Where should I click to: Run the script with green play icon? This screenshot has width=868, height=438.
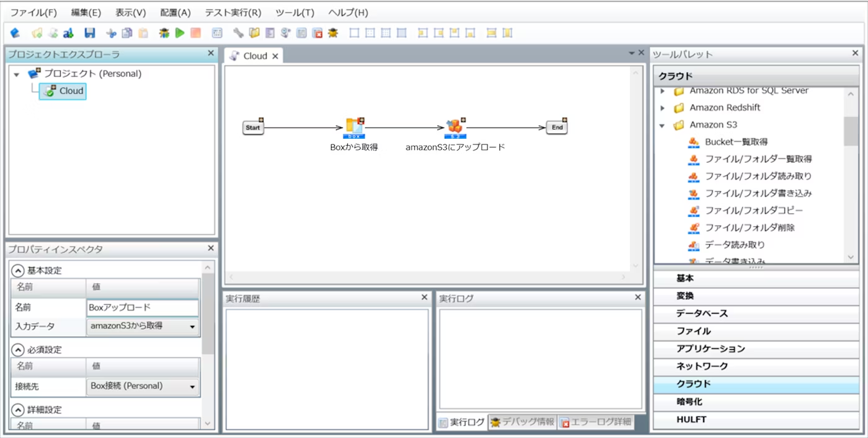coord(180,33)
